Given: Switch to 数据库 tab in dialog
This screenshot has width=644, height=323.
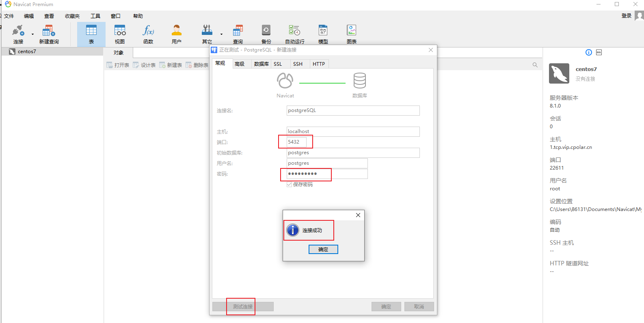Looking at the screenshot, I should [261, 64].
